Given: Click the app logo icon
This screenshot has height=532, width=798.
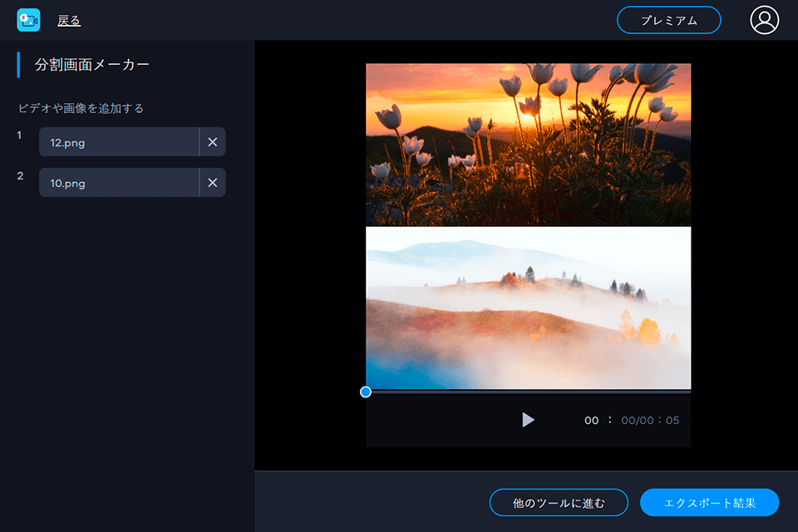Looking at the screenshot, I should click(28, 20).
